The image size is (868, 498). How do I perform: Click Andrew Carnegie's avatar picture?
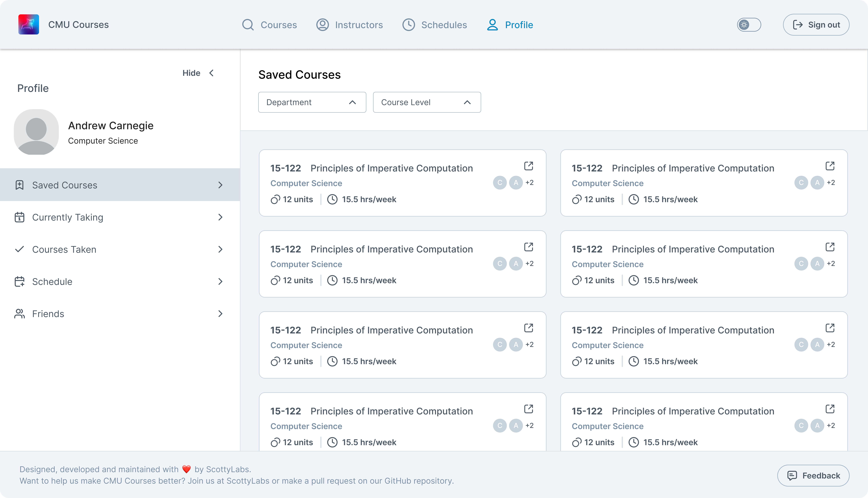tap(36, 132)
